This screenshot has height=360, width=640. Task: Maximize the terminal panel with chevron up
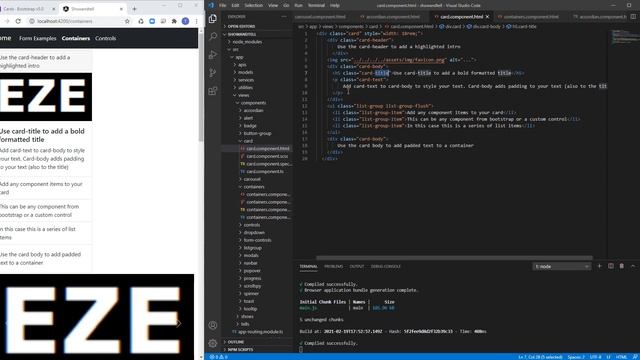(633, 266)
